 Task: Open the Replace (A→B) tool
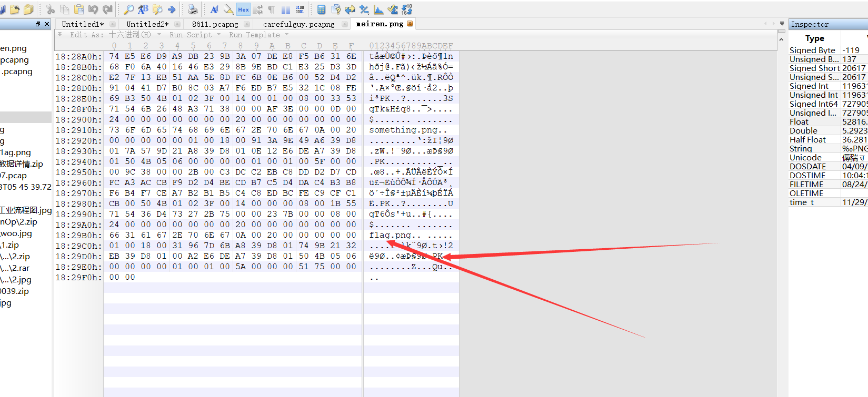click(x=143, y=9)
